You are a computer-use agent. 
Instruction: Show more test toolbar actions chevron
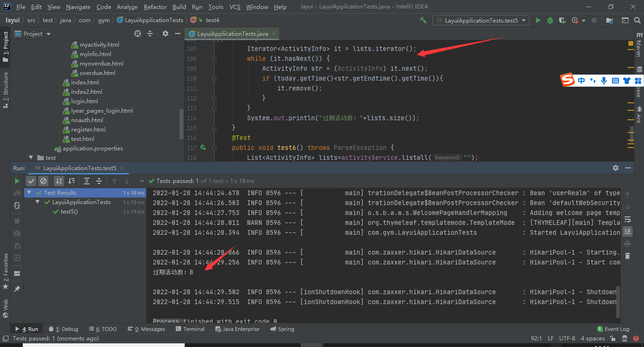pyautogui.click(x=142, y=181)
